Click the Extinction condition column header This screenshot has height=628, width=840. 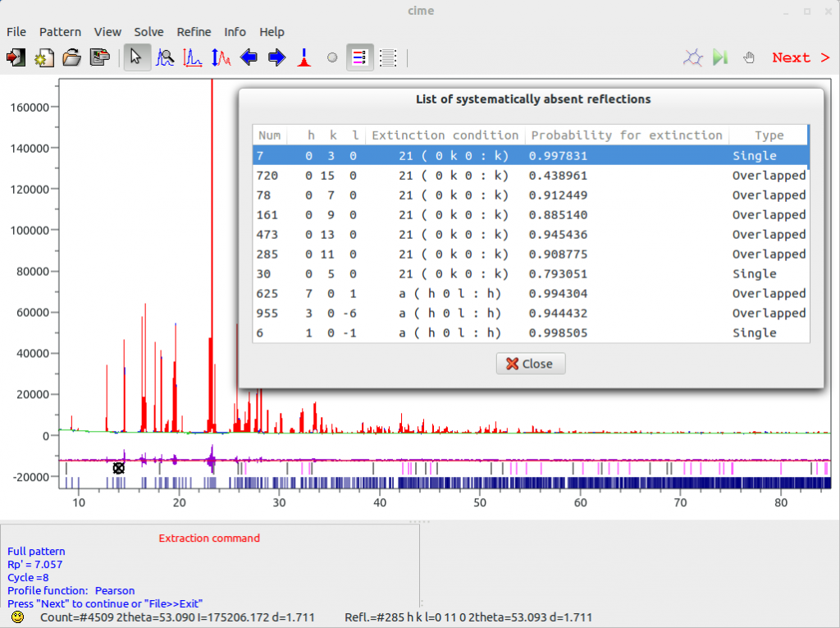pyautogui.click(x=445, y=135)
